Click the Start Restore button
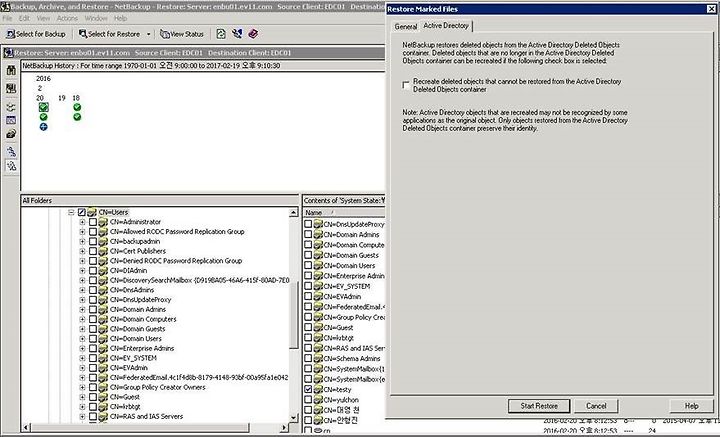This screenshot has width=720, height=437. (539, 406)
